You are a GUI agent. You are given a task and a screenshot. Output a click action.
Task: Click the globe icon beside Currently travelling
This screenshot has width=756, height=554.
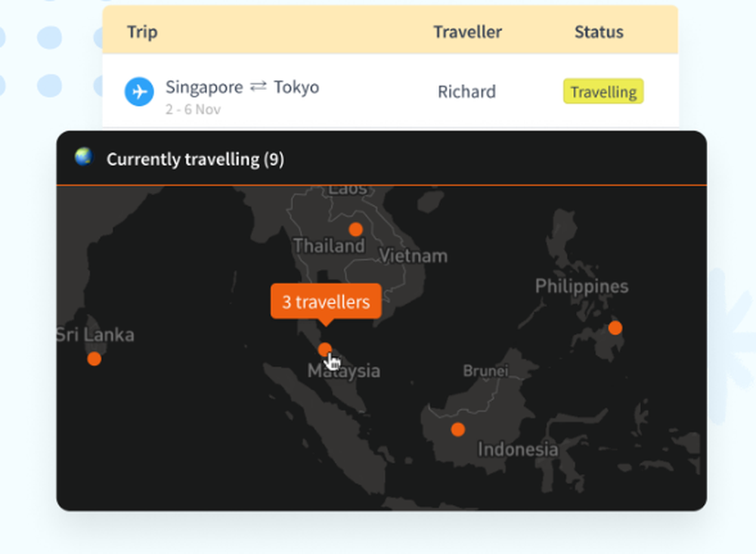(x=83, y=156)
